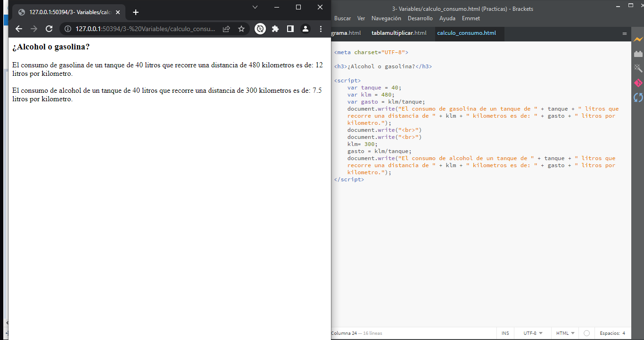Click the 'var tanque = 40;' code line
The image size is (644, 340).
click(x=374, y=88)
